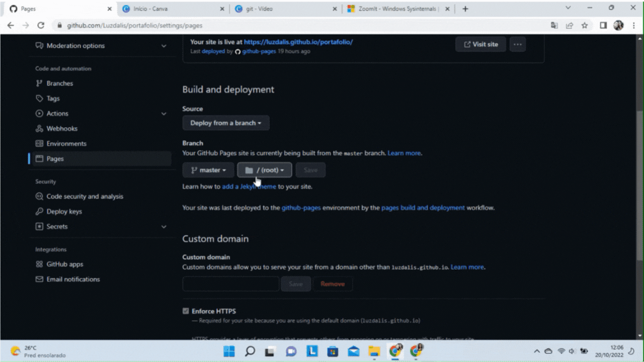The height and width of the screenshot is (362, 644).
Task: Open Microsoft Store from taskbar
Action: click(x=333, y=351)
